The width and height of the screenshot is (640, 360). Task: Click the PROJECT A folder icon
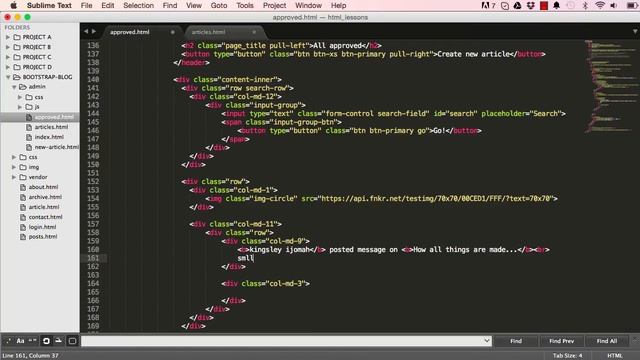coord(17,37)
